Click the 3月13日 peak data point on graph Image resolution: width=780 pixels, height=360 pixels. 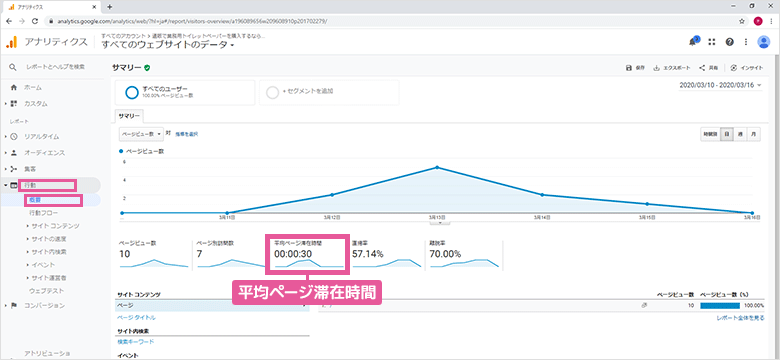(437, 167)
